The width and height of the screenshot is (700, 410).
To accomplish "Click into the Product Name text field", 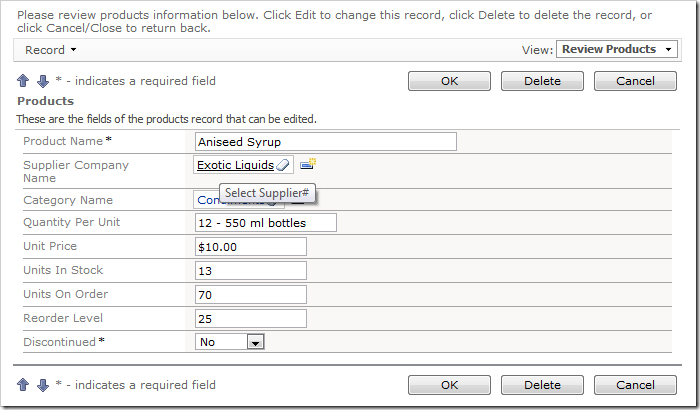I will [x=325, y=142].
